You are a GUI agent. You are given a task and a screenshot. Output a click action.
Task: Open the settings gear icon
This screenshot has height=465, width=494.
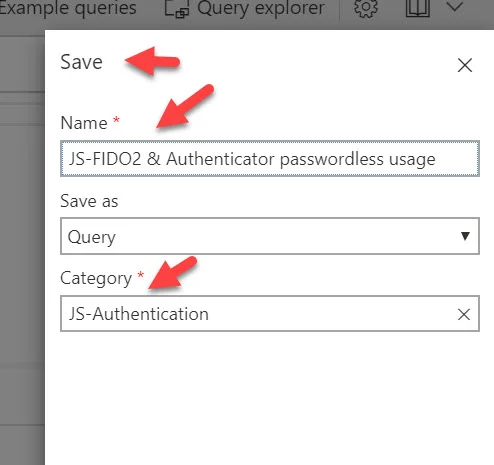coord(366,7)
